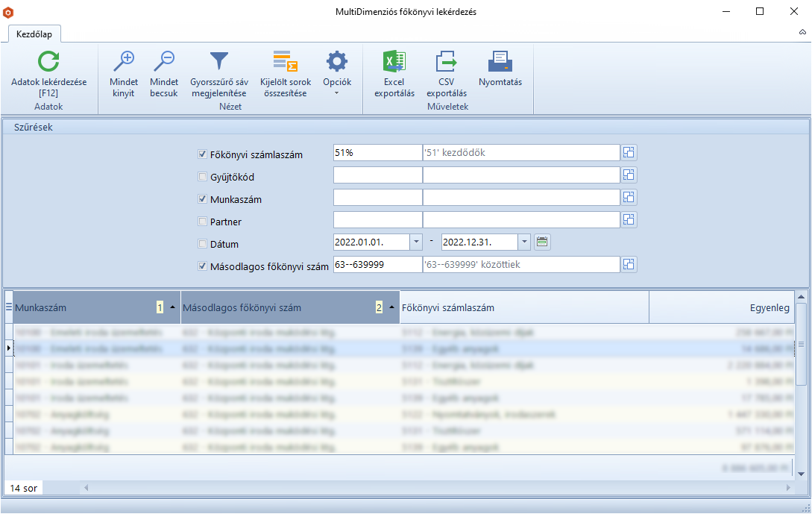Screen dimensions: 812x514
Task: Print using the Nyomtatás icon
Action: tap(500, 63)
